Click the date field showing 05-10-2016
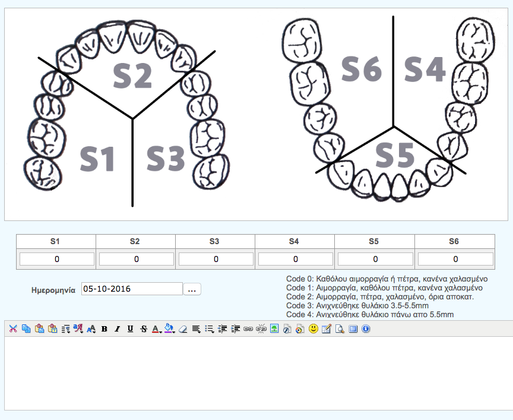513x420 pixels. (132, 289)
